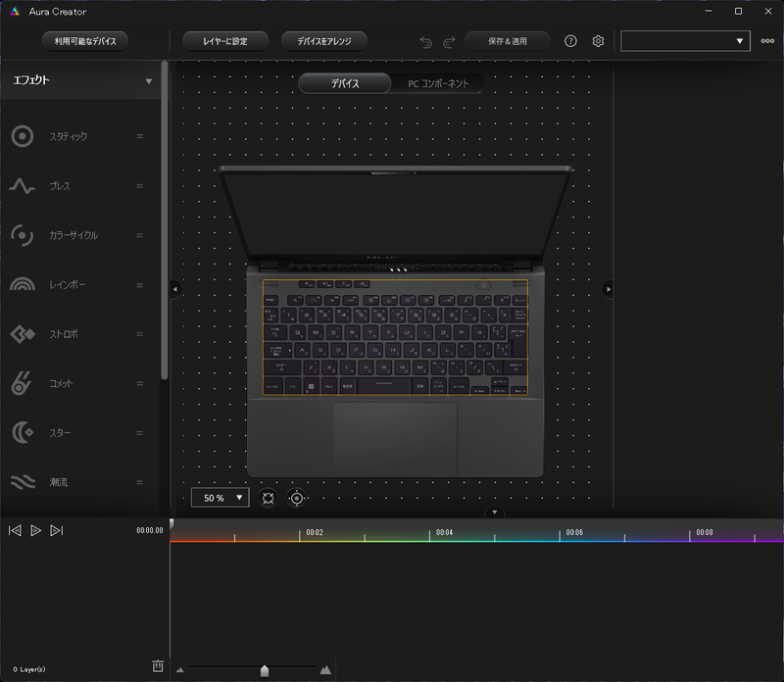Select the ブレス (Breathing) effect icon
The height and width of the screenshot is (682, 784).
pos(22,186)
